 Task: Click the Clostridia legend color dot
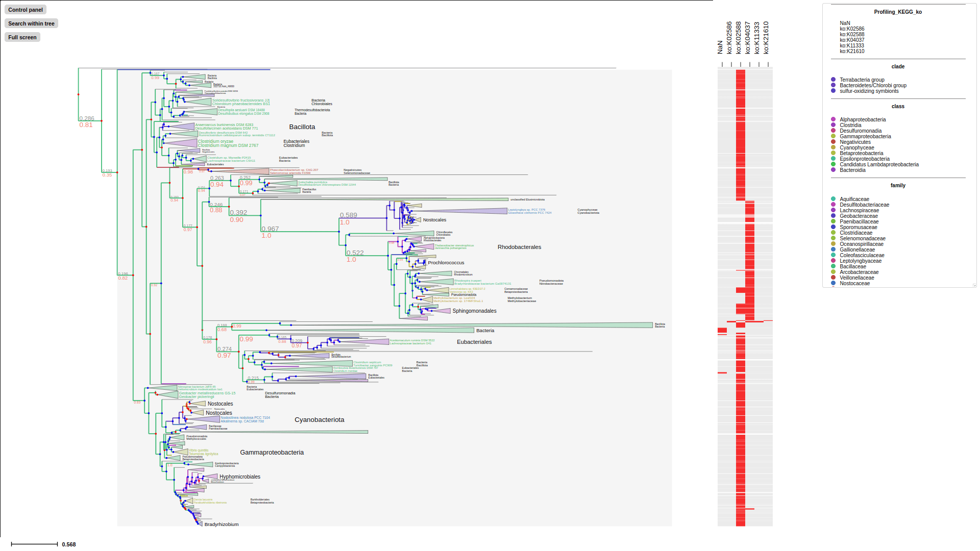click(834, 125)
